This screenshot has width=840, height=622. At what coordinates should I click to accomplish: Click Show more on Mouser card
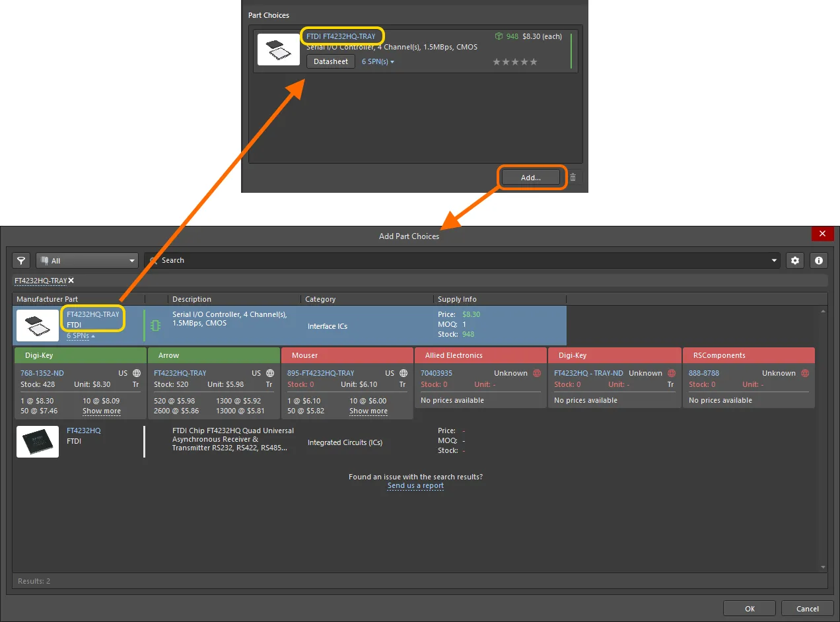368,411
